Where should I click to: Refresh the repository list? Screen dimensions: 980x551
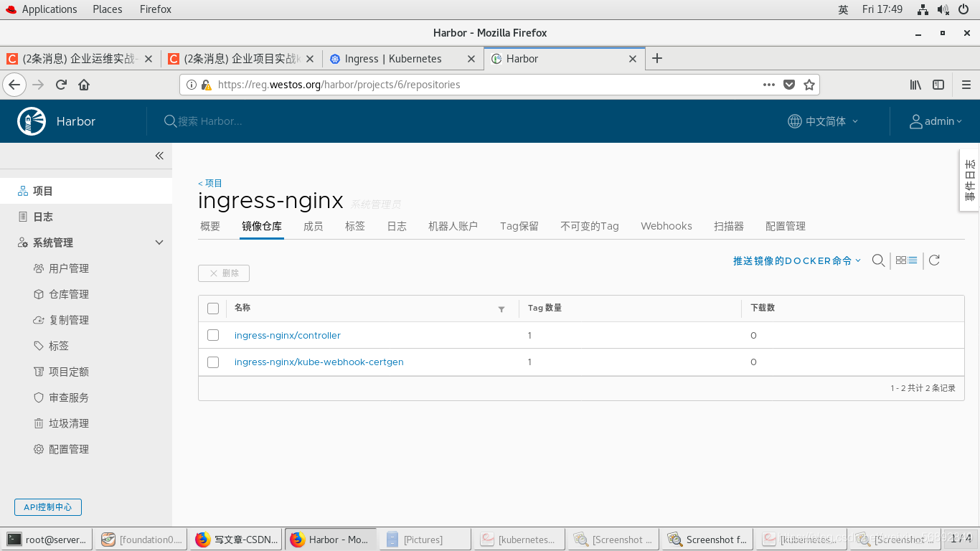(934, 260)
